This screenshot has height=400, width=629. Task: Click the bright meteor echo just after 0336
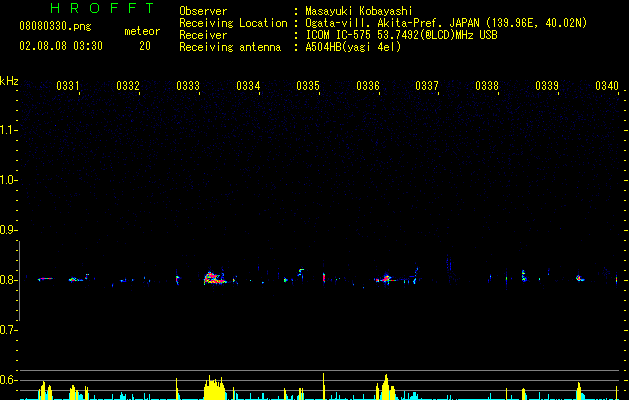(386, 278)
